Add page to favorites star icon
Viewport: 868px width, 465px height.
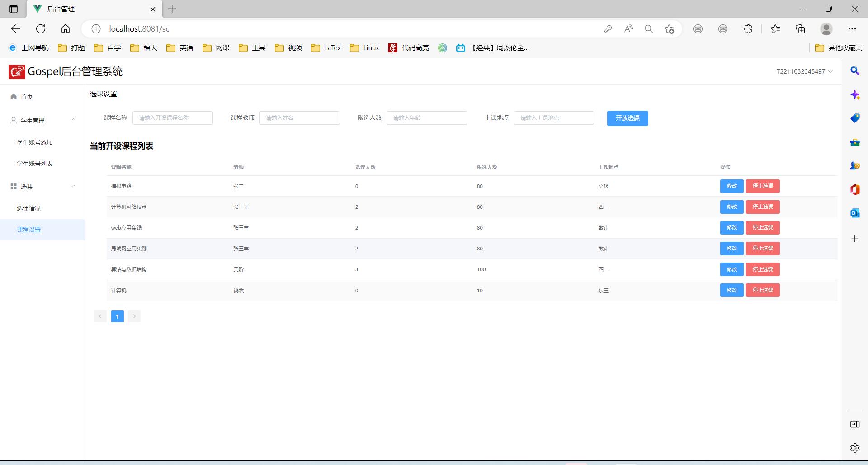(x=669, y=29)
